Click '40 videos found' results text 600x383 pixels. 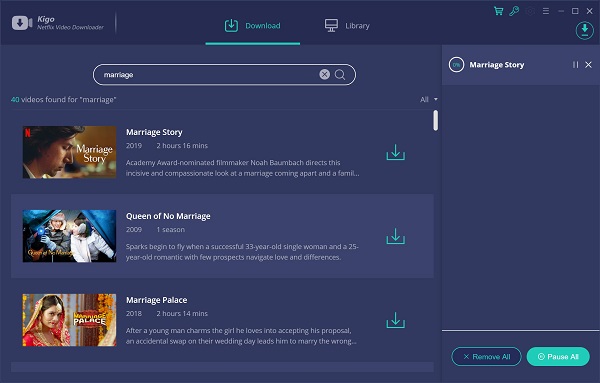click(x=64, y=99)
